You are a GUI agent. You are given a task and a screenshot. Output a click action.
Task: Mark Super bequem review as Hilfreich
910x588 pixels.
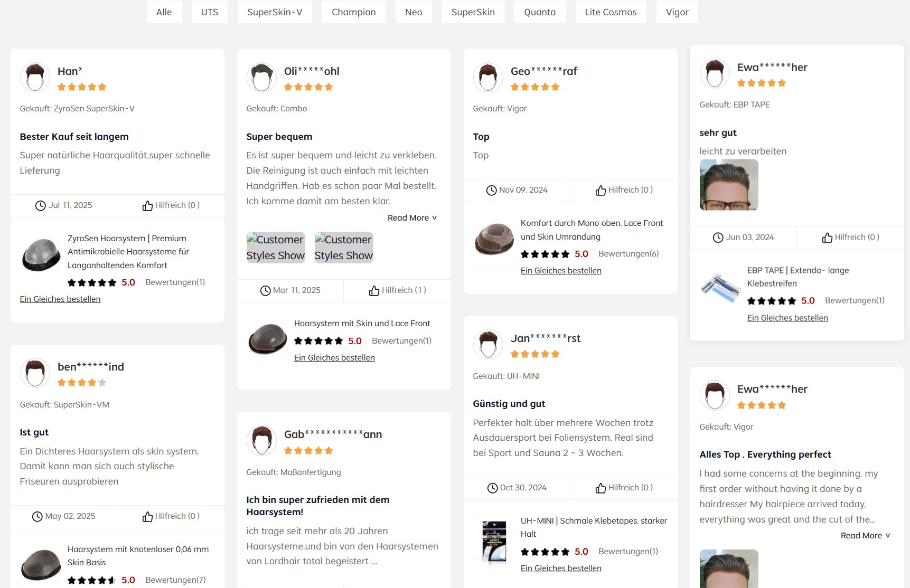pos(398,290)
